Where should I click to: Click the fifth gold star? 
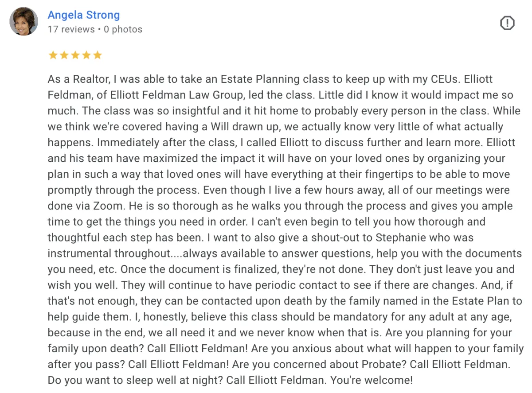97,55
